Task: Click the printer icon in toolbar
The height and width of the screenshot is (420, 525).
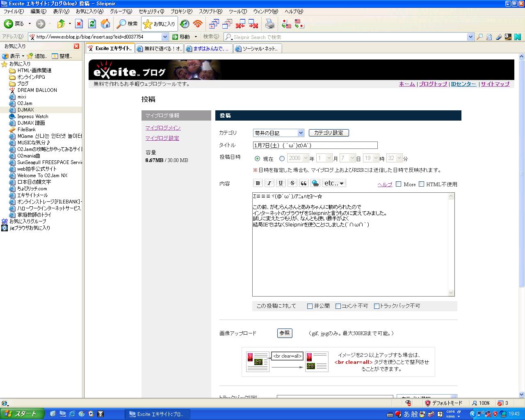Action: click(x=270, y=24)
